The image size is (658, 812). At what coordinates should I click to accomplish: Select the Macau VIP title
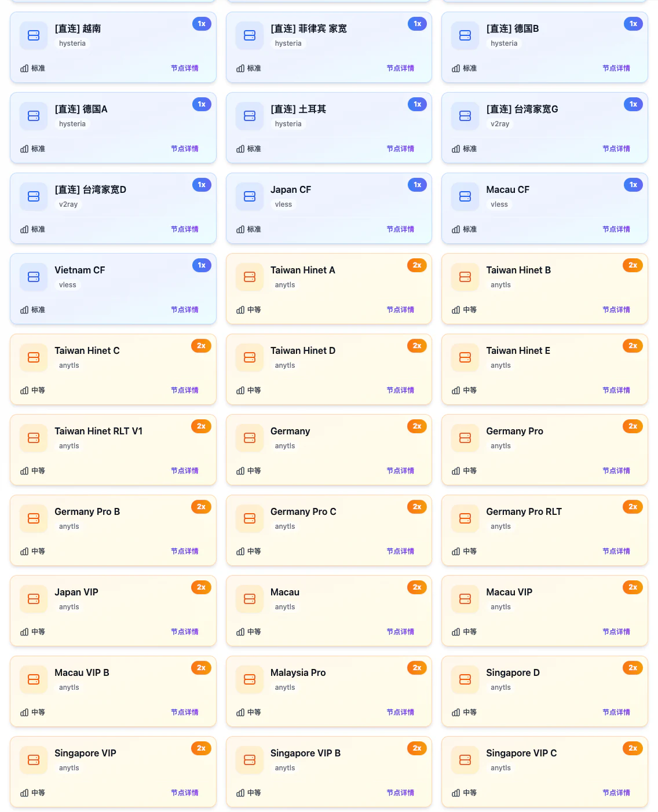point(509,592)
